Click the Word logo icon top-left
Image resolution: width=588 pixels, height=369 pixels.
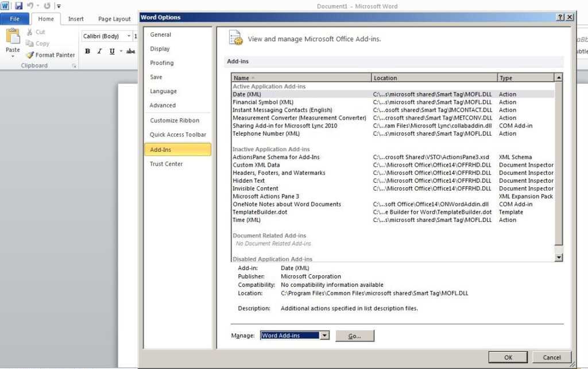click(x=6, y=5)
